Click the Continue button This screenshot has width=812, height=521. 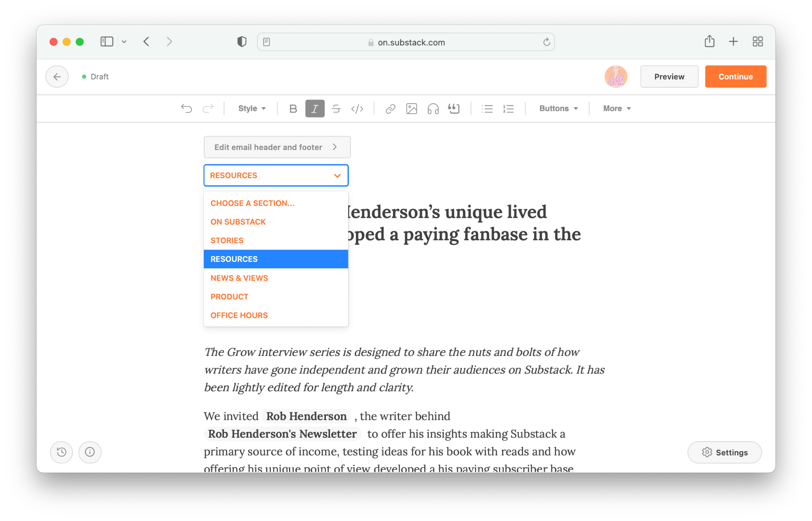(x=735, y=76)
